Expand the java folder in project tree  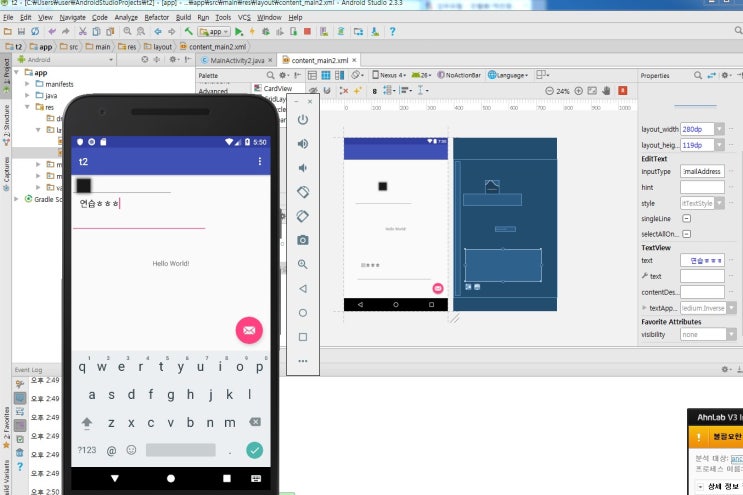pos(27,95)
